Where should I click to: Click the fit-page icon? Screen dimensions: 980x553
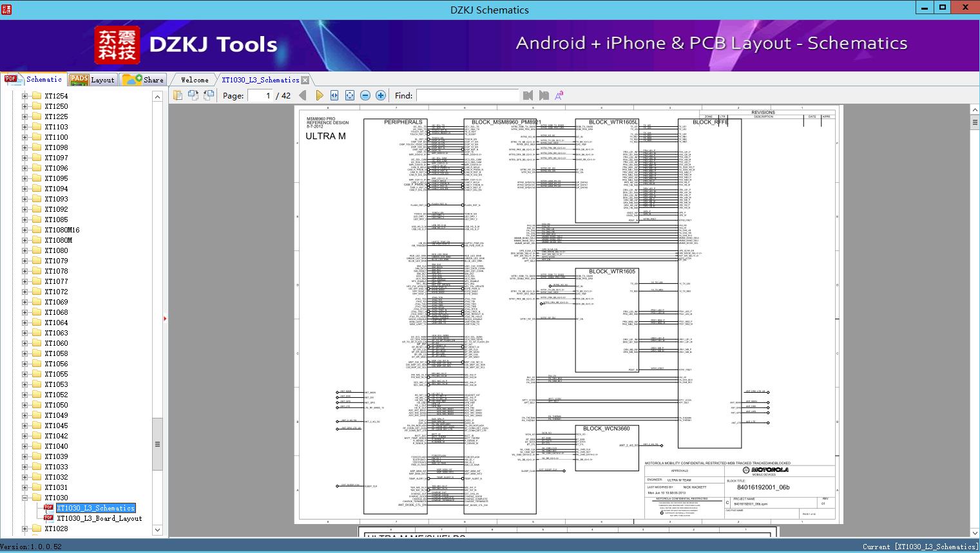tap(350, 95)
